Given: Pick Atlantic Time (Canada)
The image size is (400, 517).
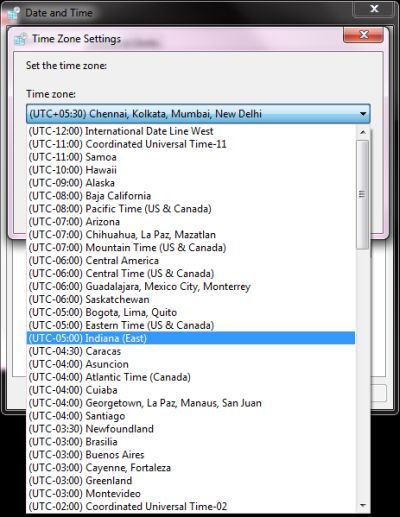Looking at the screenshot, I should tap(191, 377).
